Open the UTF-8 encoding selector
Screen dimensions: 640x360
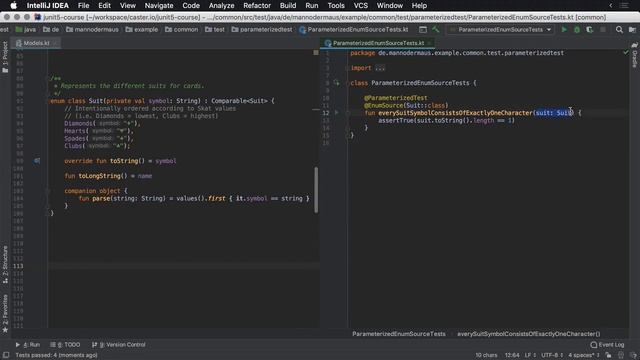click(552, 355)
